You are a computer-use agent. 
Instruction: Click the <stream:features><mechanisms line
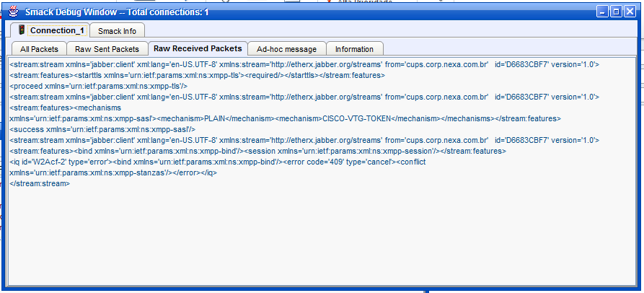coord(66,108)
